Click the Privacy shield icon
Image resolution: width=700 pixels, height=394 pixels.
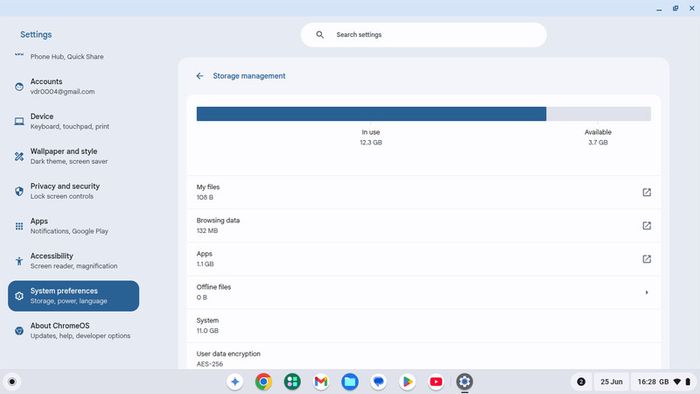[x=19, y=191]
